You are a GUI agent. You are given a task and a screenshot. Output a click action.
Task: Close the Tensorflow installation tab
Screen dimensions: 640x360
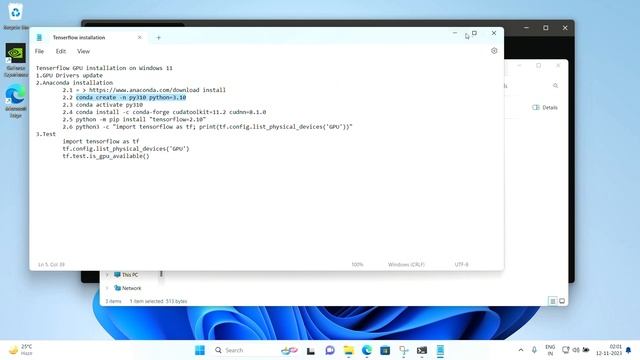(140, 38)
